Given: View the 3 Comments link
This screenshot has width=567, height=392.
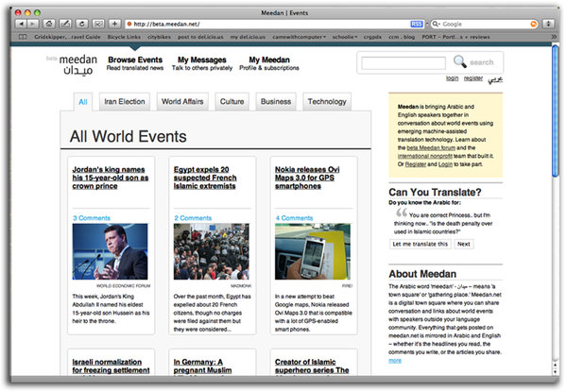Looking at the screenshot, I should [92, 218].
